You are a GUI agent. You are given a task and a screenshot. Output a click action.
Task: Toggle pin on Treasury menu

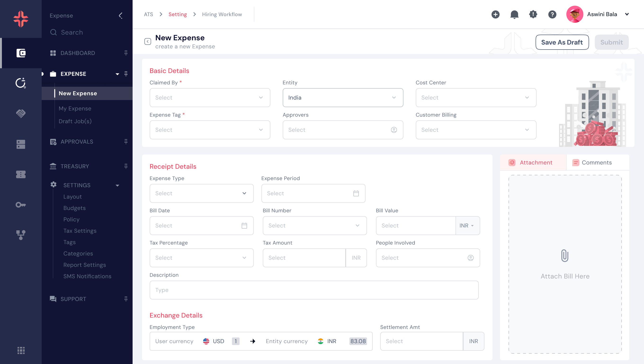(x=126, y=166)
